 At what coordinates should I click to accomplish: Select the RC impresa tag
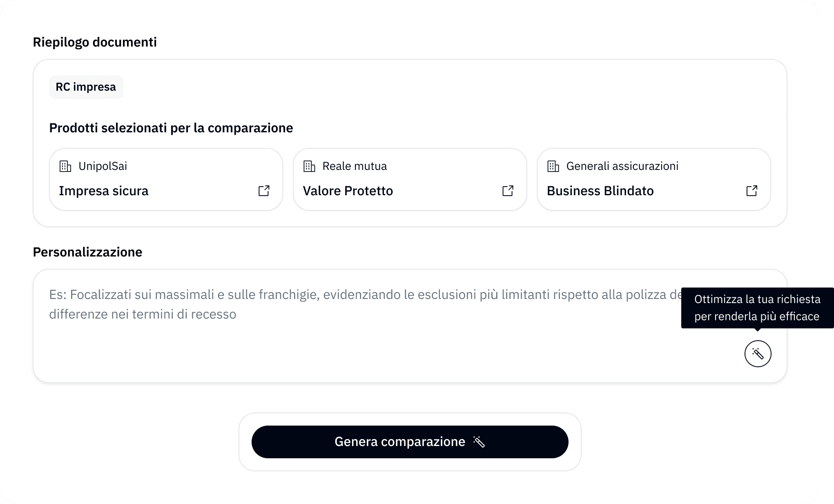(x=86, y=87)
